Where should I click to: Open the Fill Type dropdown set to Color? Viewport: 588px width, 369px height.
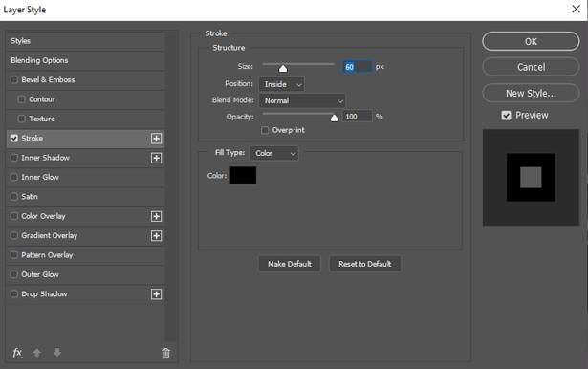[274, 153]
